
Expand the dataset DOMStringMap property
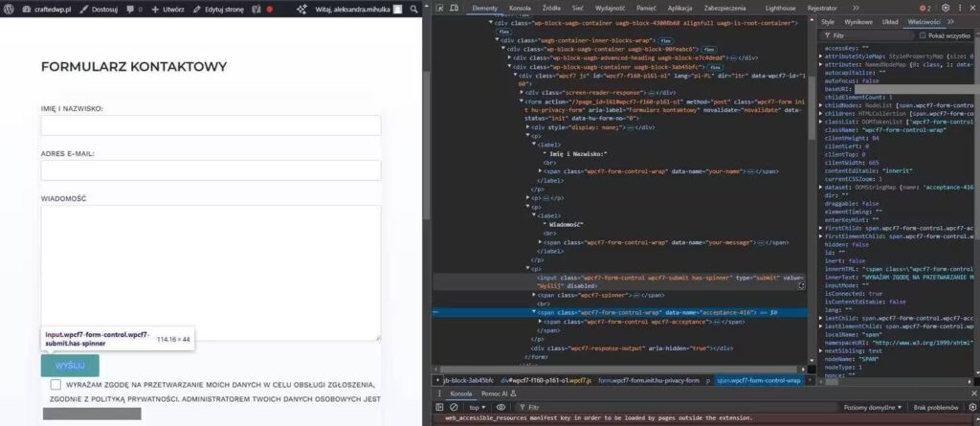(820, 187)
